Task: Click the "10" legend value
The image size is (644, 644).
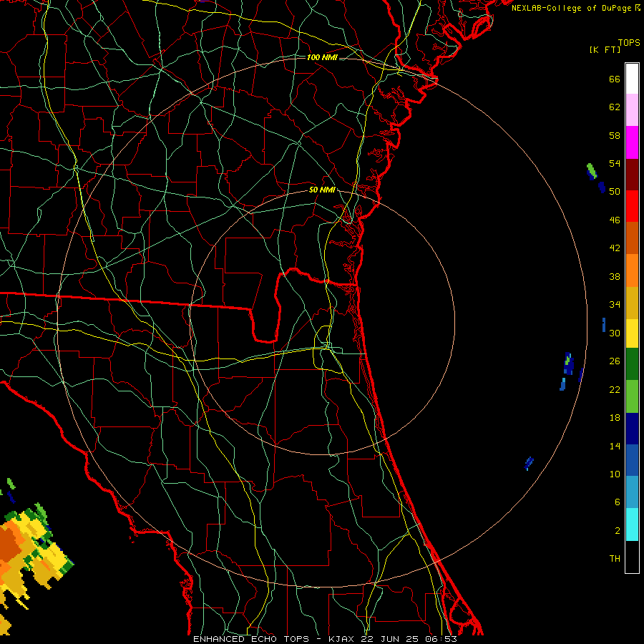Action: 615,474
